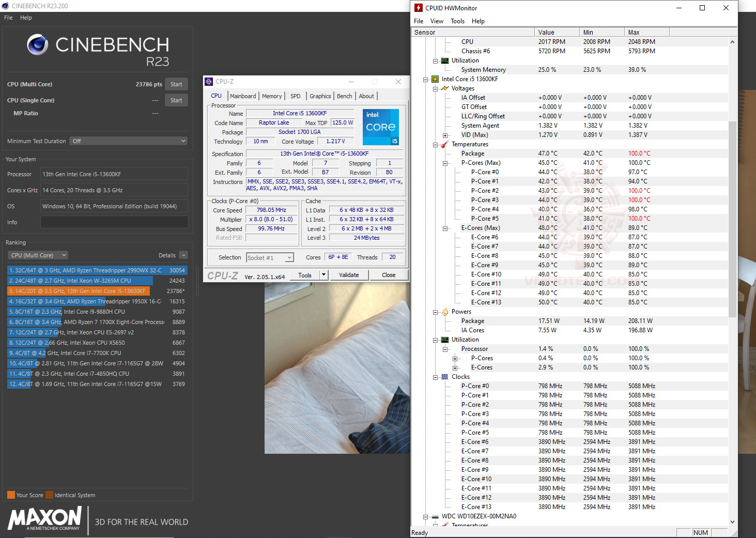Select the AMD Ryzen Threadripper 2990WX ranking row

97,270
